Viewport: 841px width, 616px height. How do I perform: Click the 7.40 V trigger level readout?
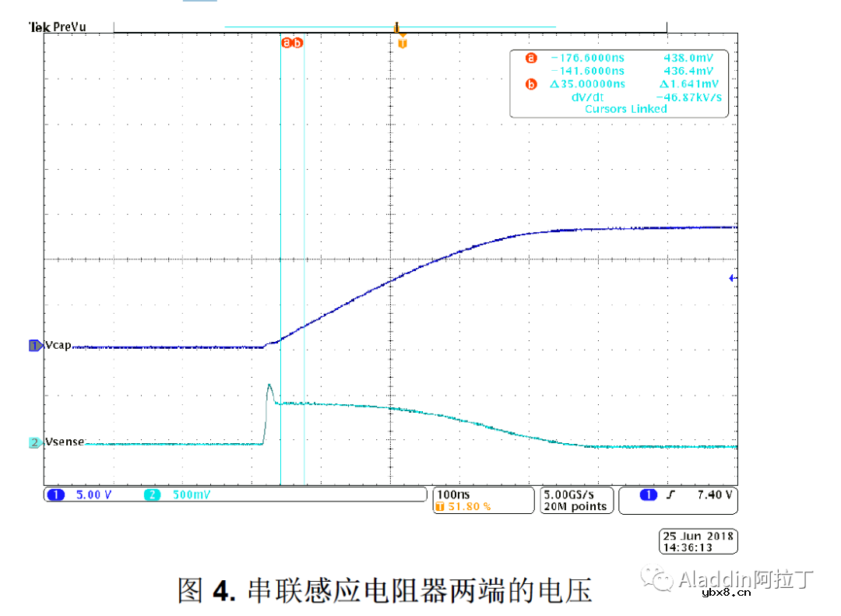point(714,494)
